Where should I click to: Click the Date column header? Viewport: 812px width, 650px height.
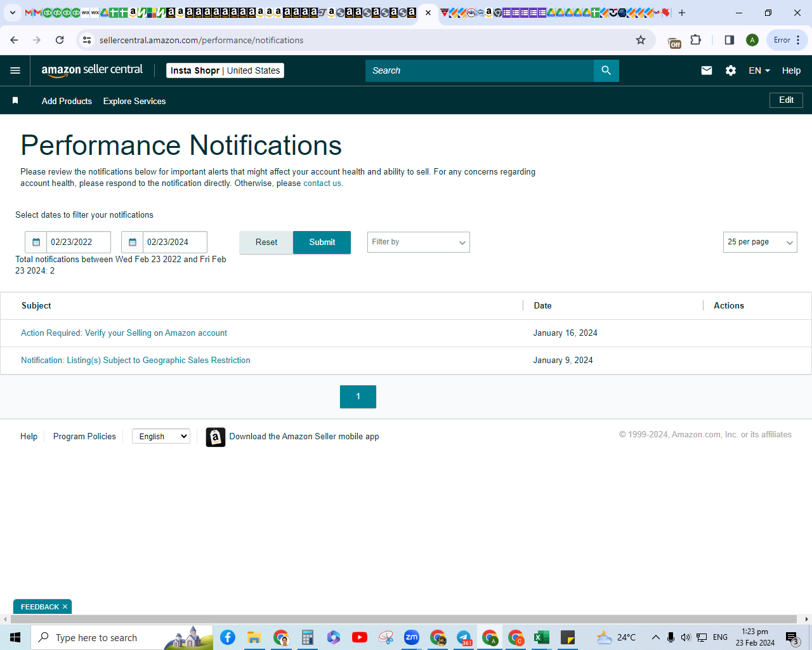(x=542, y=306)
